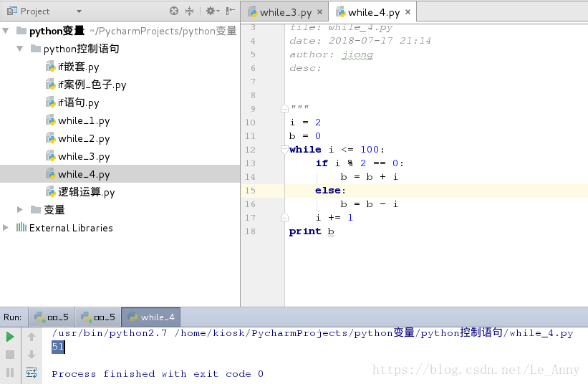
Task: Click the 'author: jiong' comment line
Action: click(331, 54)
